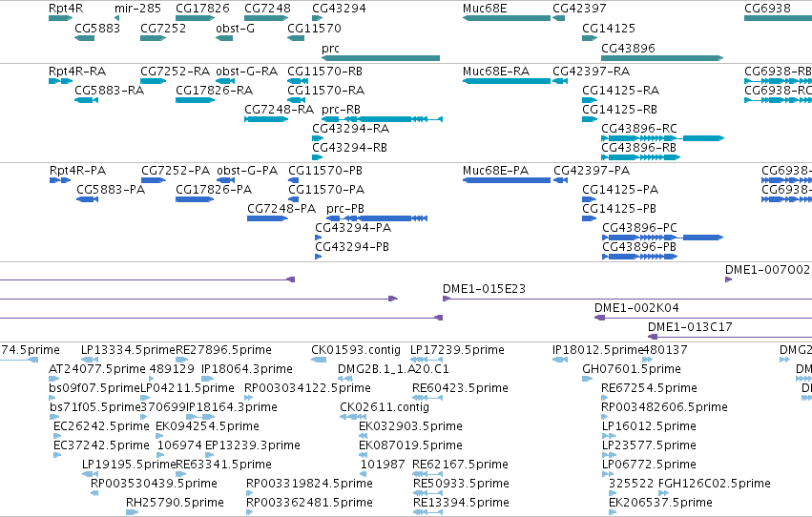The width and height of the screenshot is (812, 517).
Task: Select transcript CG5883-RA
Action: pyautogui.click(x=110, y=90)
